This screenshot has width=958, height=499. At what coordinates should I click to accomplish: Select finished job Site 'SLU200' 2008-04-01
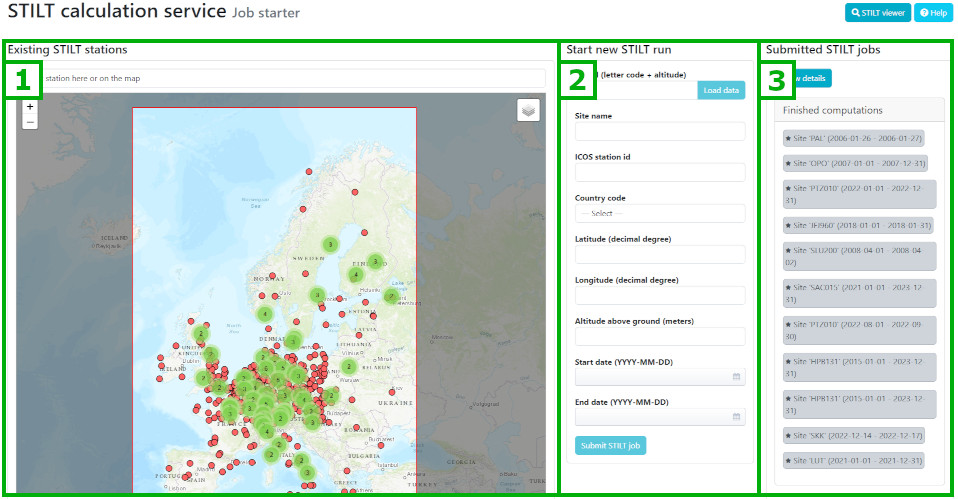pyautogui.click(x=860, y=256)
